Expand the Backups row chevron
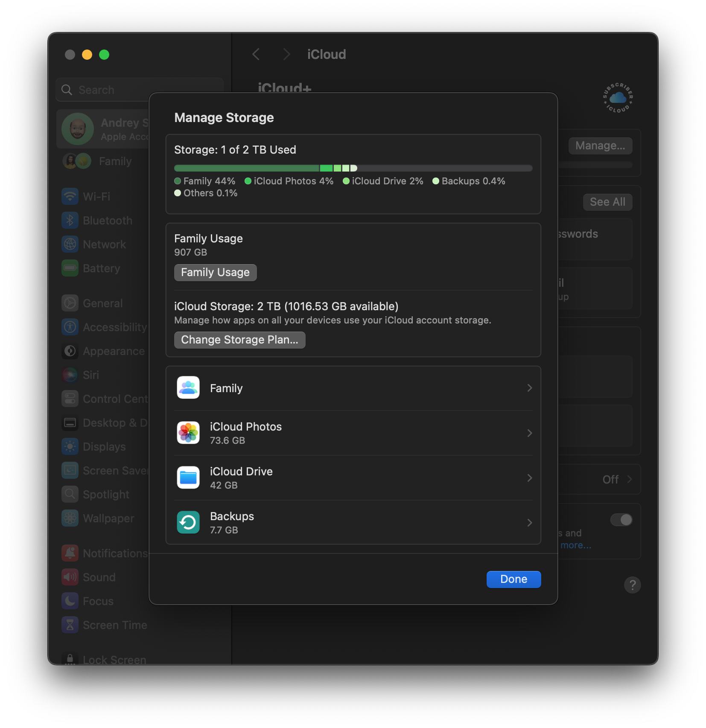This screenshot has height=728, width=706. pyautogui.click(x=529, y=523)
